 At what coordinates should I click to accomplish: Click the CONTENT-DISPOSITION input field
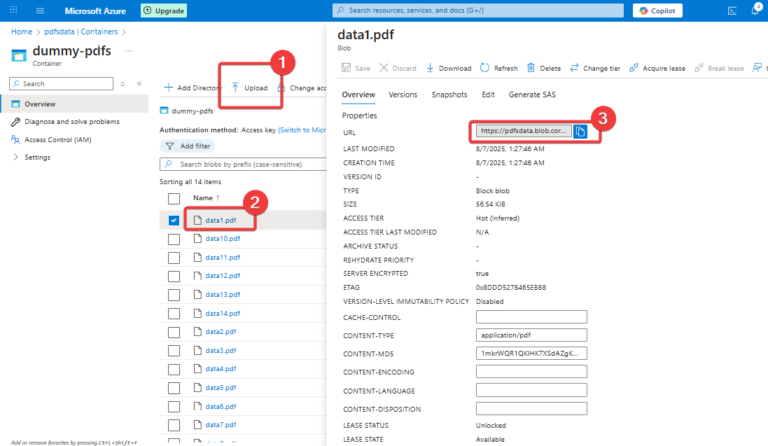click(x=531, y=408)
